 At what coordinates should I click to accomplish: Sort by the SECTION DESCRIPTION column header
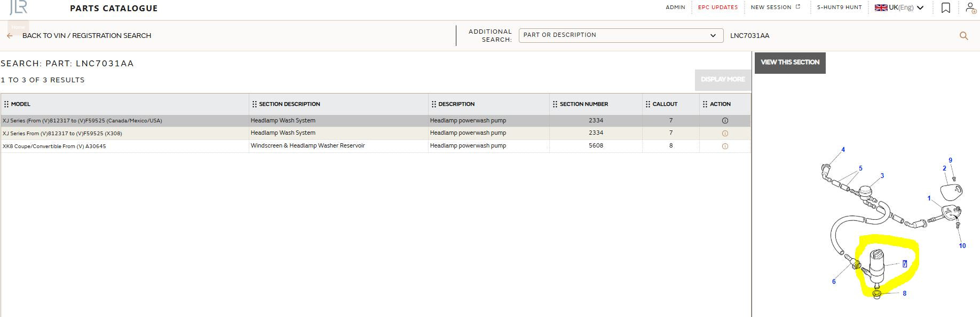point(289,104)
